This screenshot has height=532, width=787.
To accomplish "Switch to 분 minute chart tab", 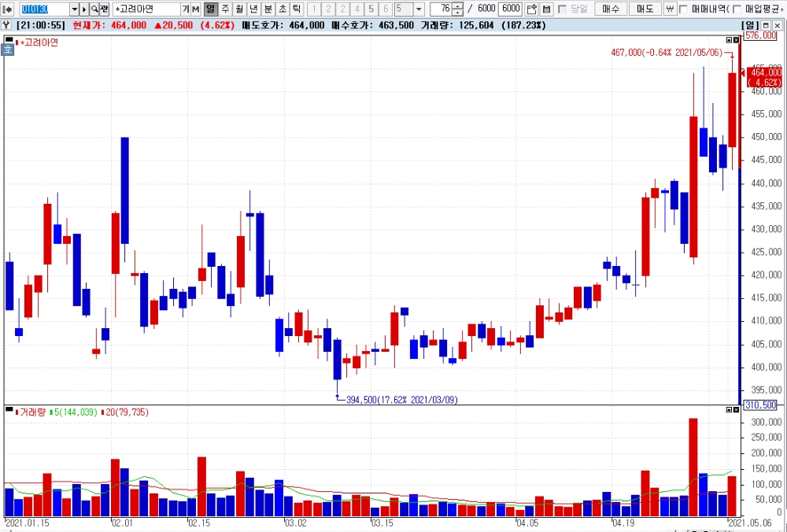I will pyautogui.click(x=268, y=9).
